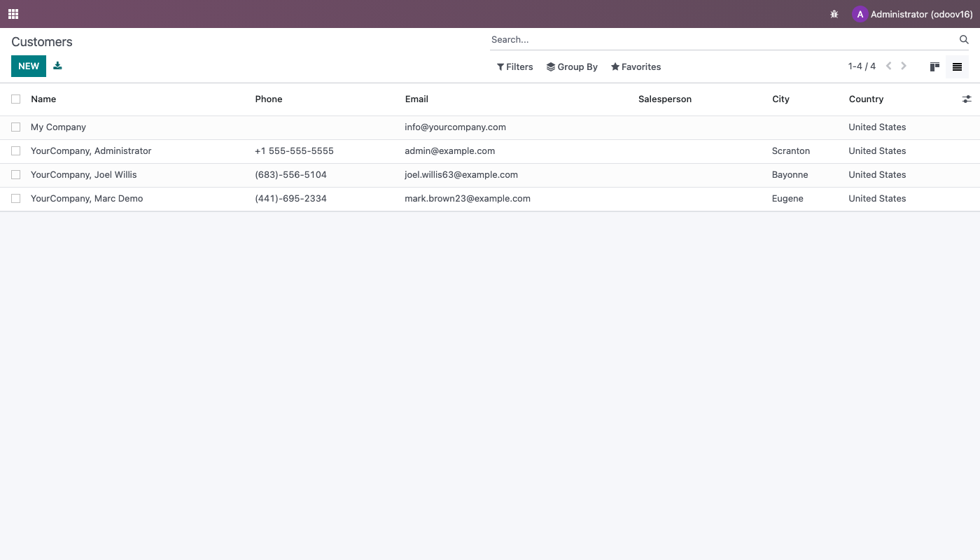The image size is (980, 560).
Task: Sort by Salesperson column header
Action: (665, 99)
